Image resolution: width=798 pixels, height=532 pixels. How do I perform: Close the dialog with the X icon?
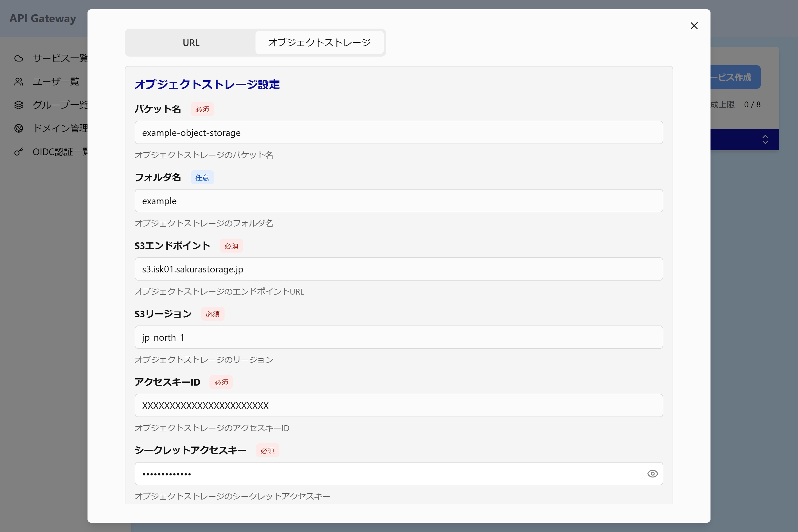click(694, 26)
